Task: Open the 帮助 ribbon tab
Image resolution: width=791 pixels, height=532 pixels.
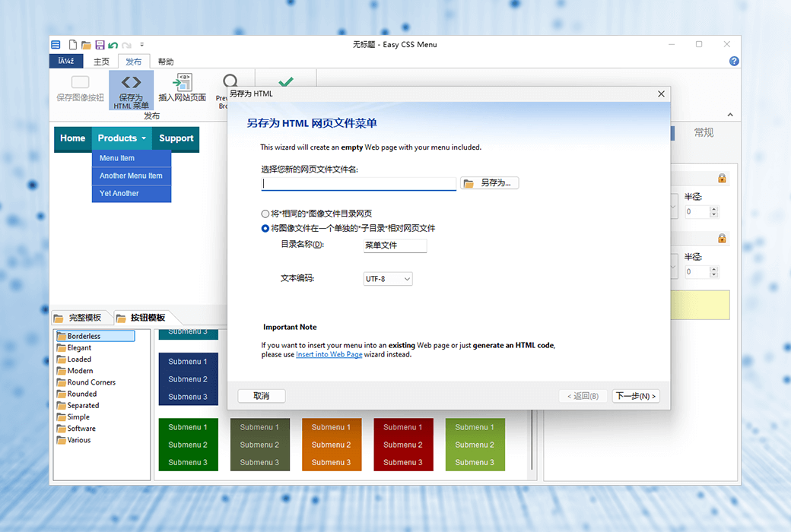Action: coord(166,62)
